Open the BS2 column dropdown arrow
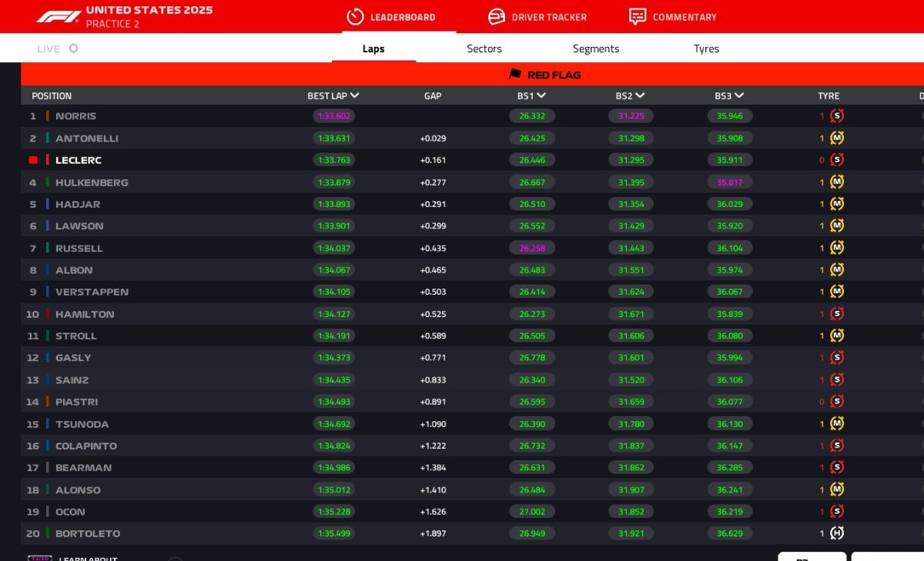The height and width of the screenshot is (561, 924). tap(640, 96)
